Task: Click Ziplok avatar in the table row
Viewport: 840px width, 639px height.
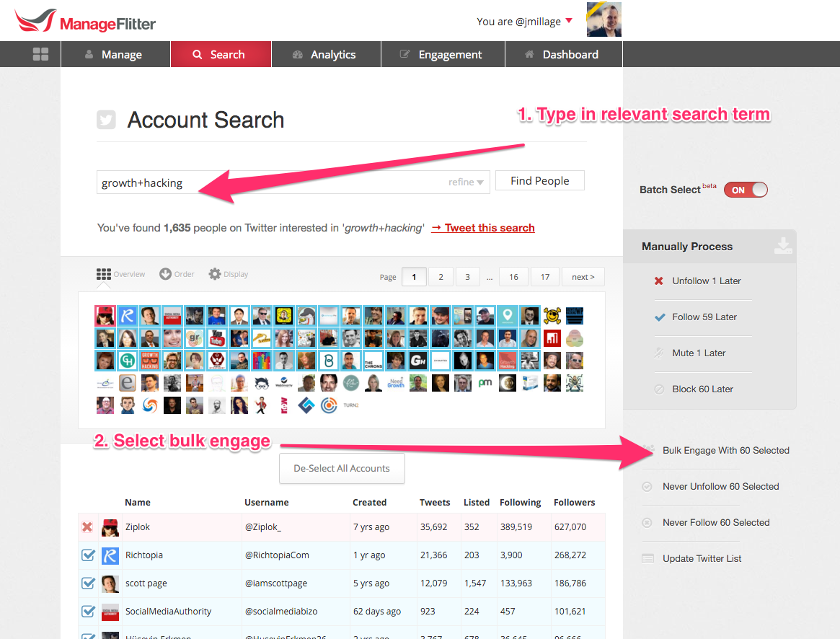Action: pyautogui.click(x=110, y=527)
